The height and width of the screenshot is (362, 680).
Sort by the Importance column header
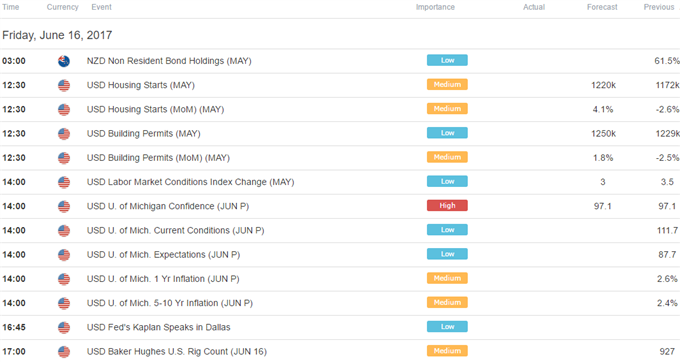click(x=435, y=7)
